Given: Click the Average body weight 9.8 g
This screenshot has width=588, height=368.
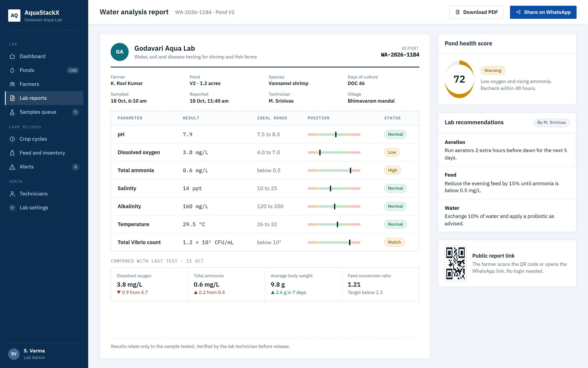Looking at the screenshot, I should 278,285.
